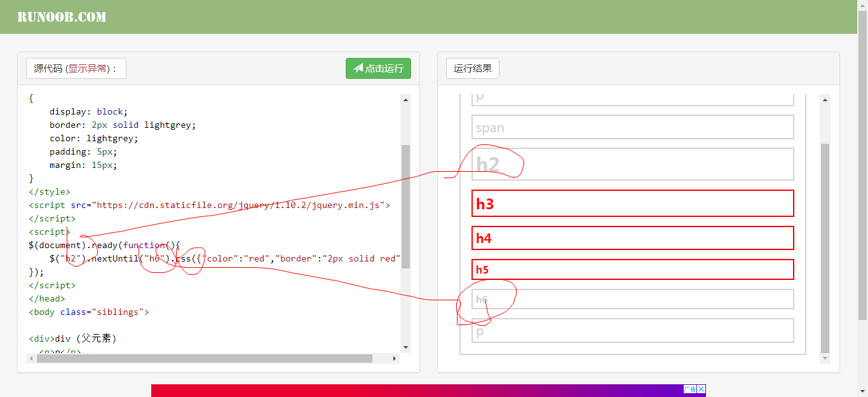
Task: Click the 'color: lightgrey;' code line
Action: (94, 138)
